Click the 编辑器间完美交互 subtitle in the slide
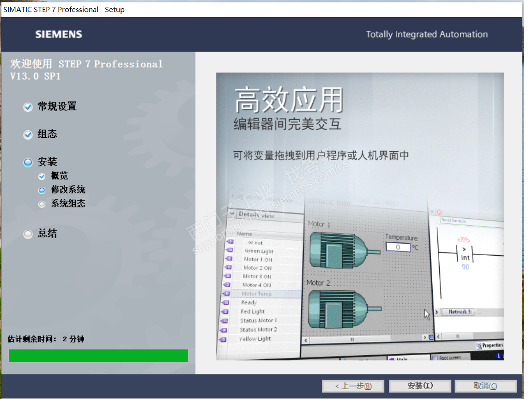 click(287, 124)
